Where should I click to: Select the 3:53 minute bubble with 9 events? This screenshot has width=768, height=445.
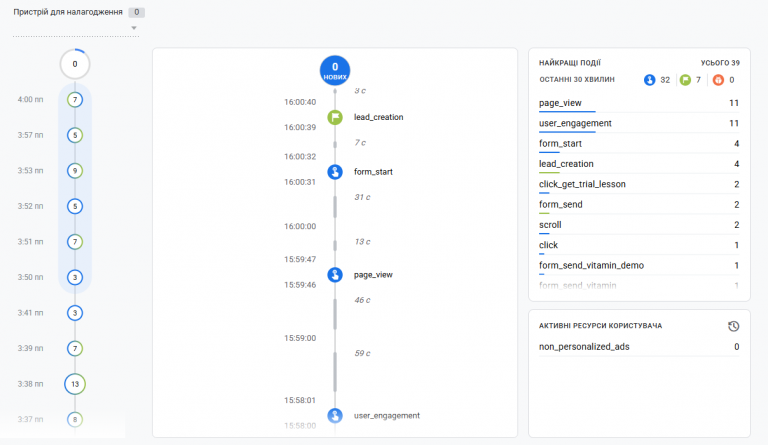75,171
